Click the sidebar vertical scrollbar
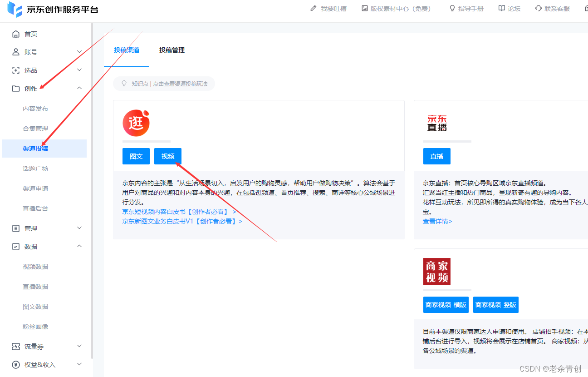The width and height of the screenshot is (588, 377). (x=92, y=191)
